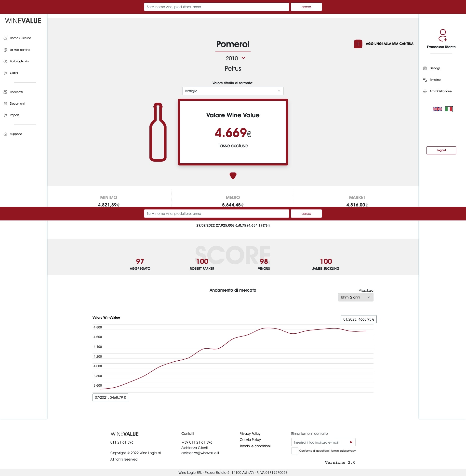The height and width of the screenshot is (476, 466).
Task: Open Report label in sidebar
Action: tap(14, 115)
